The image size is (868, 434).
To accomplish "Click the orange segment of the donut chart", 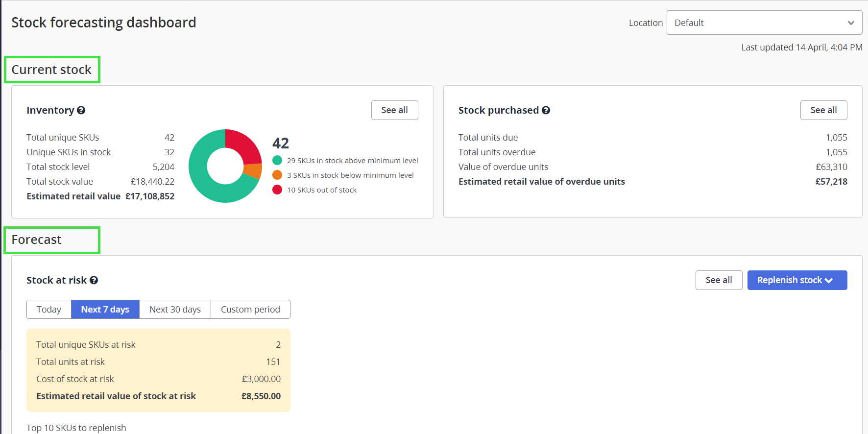I will coord(253,170).
